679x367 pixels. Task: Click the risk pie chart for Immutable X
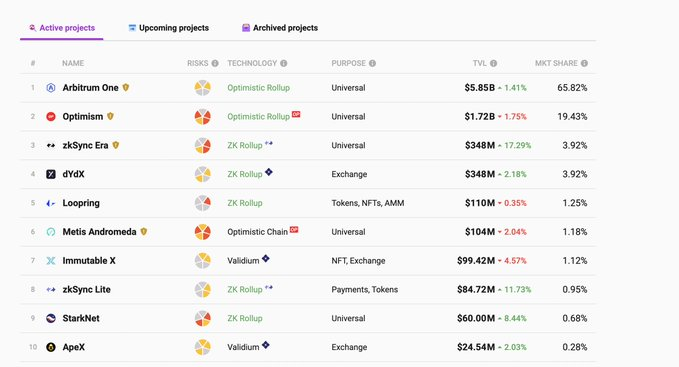(x=202, y=261)
